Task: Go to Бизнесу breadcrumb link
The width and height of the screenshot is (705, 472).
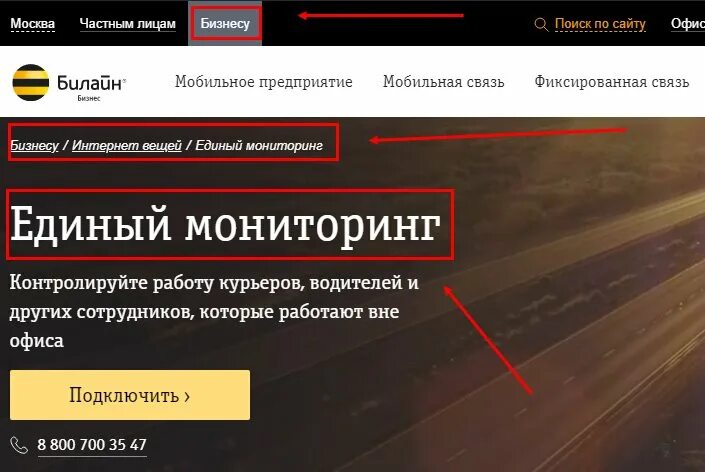Action: (x=34, y=145)
